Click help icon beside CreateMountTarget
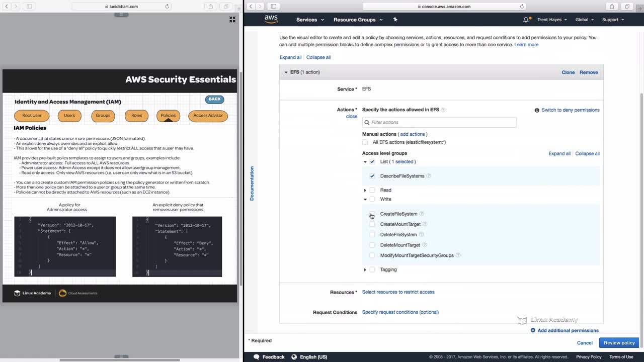 click(x=425, y=224)
